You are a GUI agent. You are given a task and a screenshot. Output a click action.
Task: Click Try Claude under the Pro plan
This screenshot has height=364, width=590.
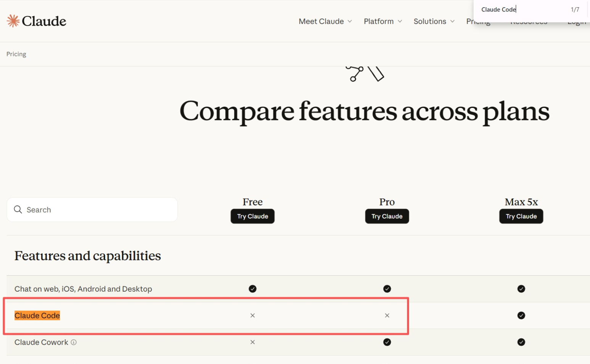tap(387, 216)
